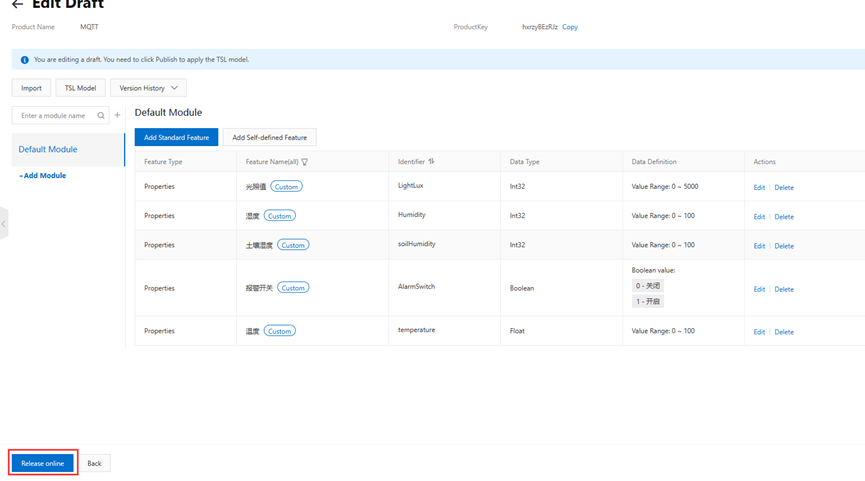Image resolution: width=865 pixels, height=481 pixels.
Task: Edit the LightLux property
Action: pyautogui.click(x=759, y=188)
